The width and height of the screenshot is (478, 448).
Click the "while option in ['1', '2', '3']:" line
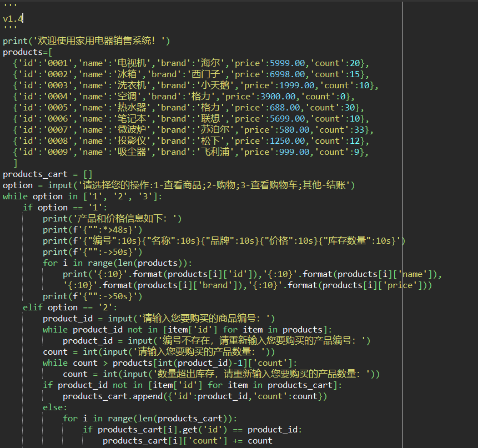[x=83, y=197]
